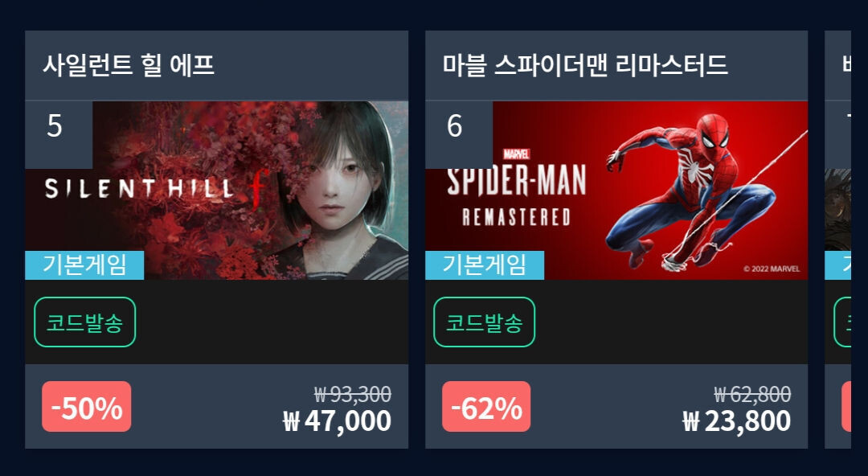The height and width of the screenshot is (476, 868).
Task: Click 기본게임 tag on Silent Hill card
Action: [84, 265]
